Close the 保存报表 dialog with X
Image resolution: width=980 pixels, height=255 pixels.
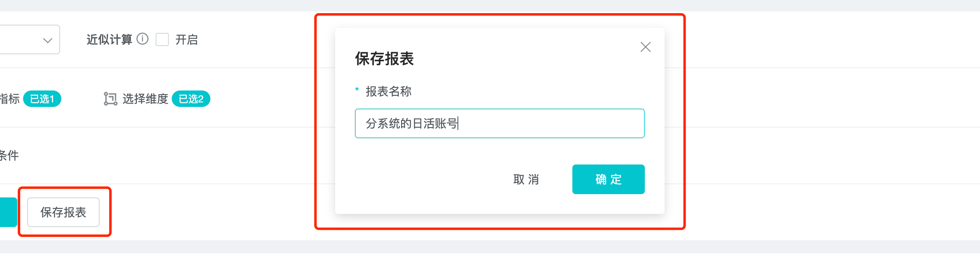(x=645, y=47)
